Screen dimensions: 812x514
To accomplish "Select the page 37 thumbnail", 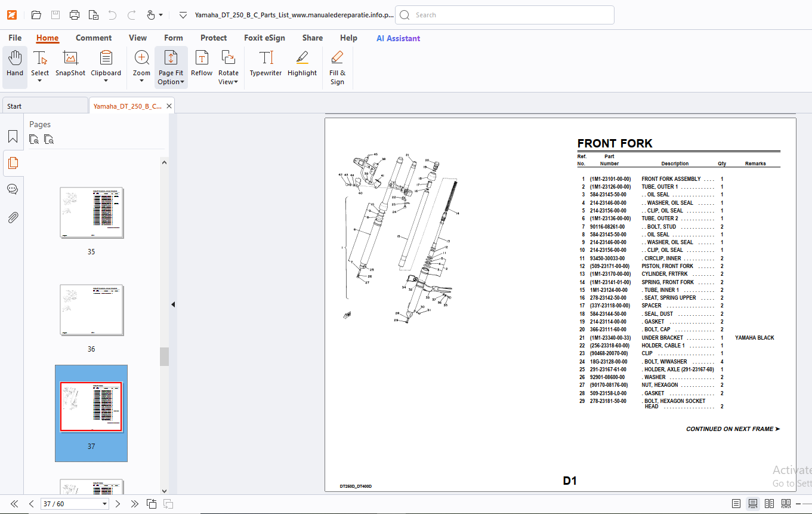I will tap(91, 407).
